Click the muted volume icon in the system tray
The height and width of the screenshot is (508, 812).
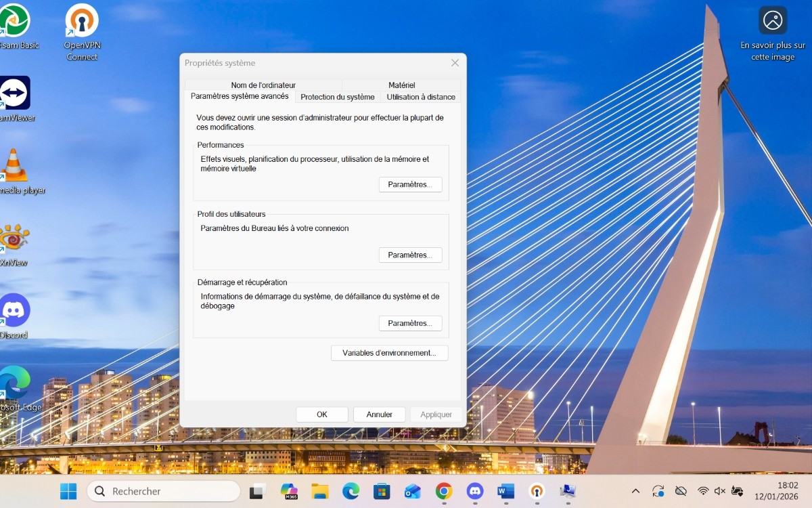pyautogui.click(x=720, y=491)
